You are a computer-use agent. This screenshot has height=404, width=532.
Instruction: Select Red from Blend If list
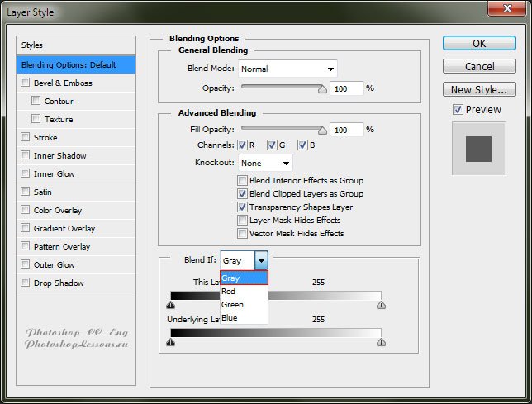coord(229,292)
